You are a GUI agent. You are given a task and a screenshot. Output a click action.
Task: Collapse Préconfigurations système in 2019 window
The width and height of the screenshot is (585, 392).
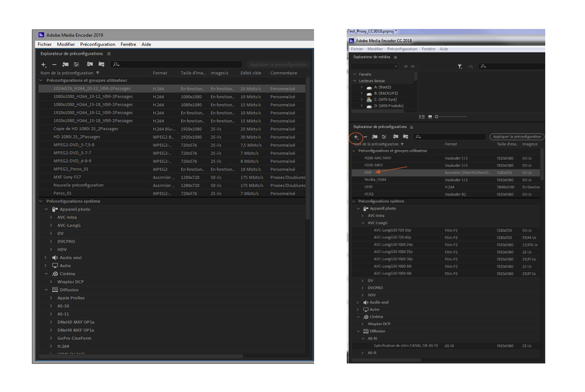[x=41, y=202]
